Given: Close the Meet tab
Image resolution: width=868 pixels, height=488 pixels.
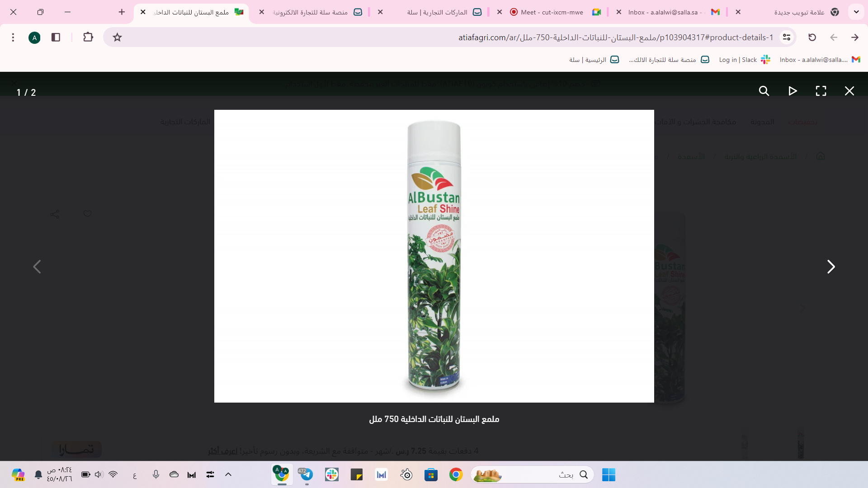Looking at the screenshot, I should pyautogui.click(x=500, y=12).
